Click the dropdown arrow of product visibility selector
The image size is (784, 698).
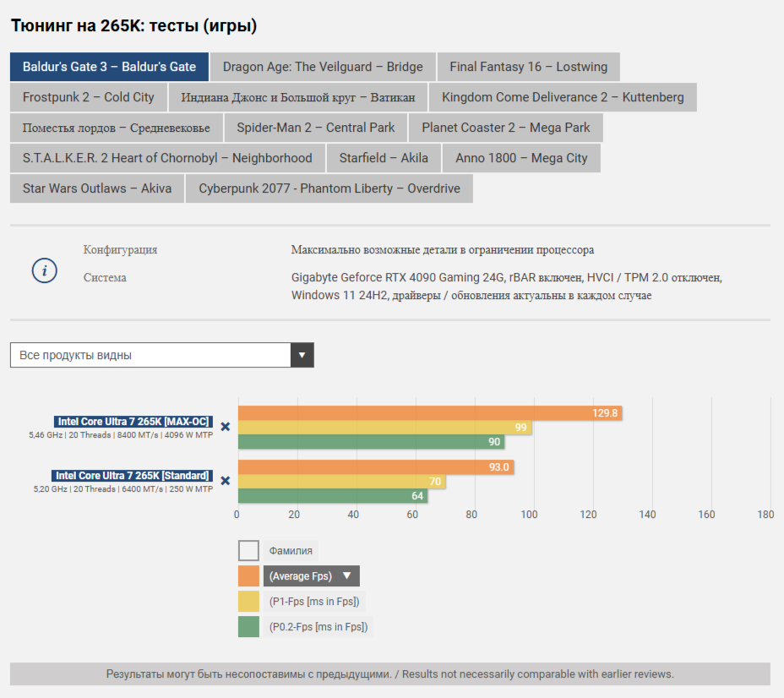(302, 355)
